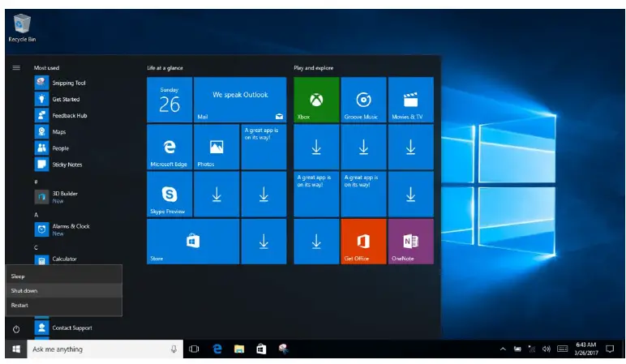The width and height of the screenshot is (626, 364).
Task: Click the Play and explore group header
Action: [x=313, y=68]
